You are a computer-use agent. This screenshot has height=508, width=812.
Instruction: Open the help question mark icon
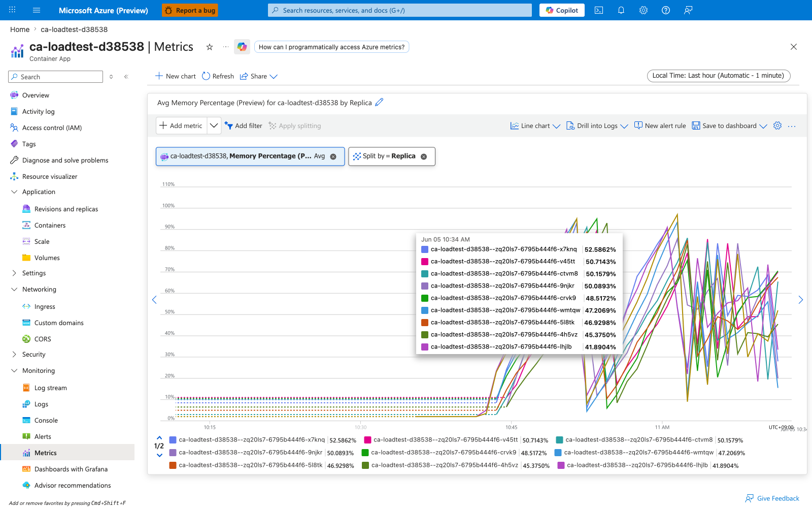[666, 10]
